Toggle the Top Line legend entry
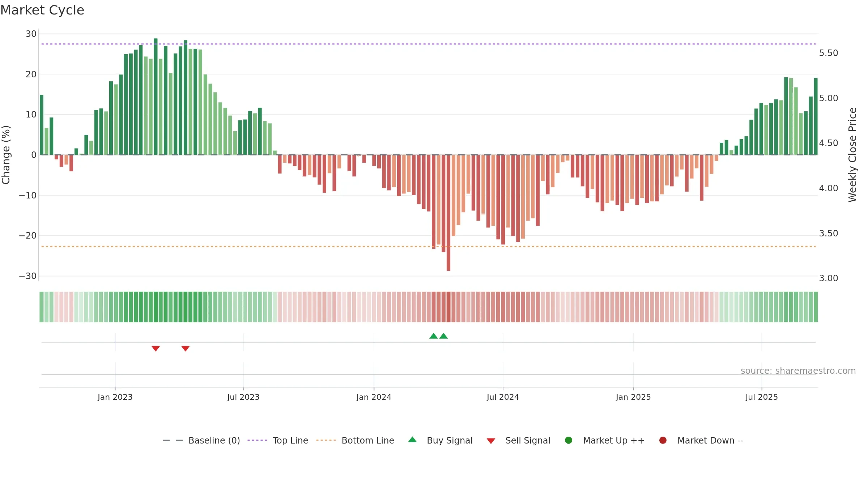 click(278, 440)
